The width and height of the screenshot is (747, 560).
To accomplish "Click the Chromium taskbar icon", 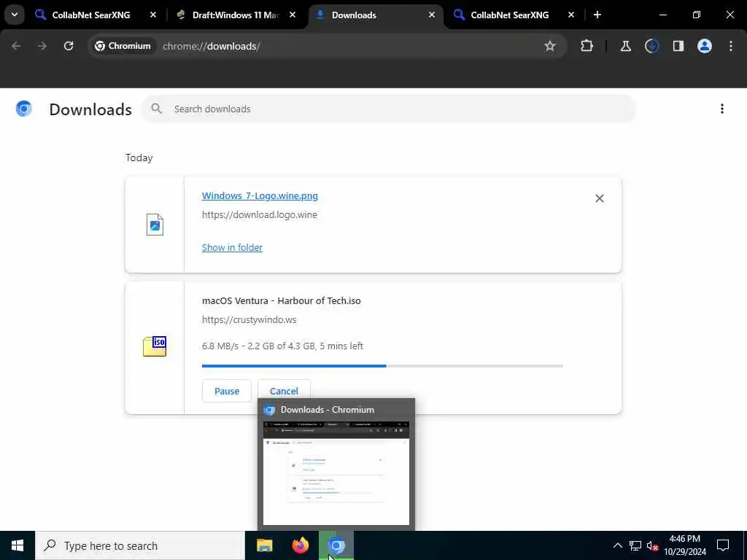I will click(x=336, y=545).
